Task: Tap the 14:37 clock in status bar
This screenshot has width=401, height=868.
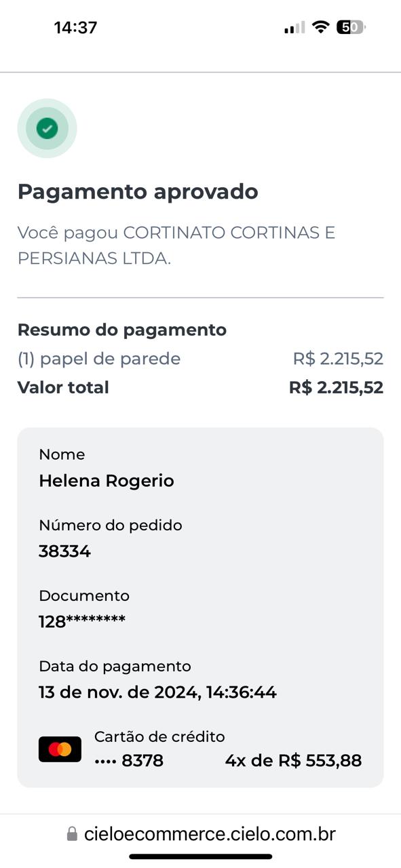Action: [75, 28]
